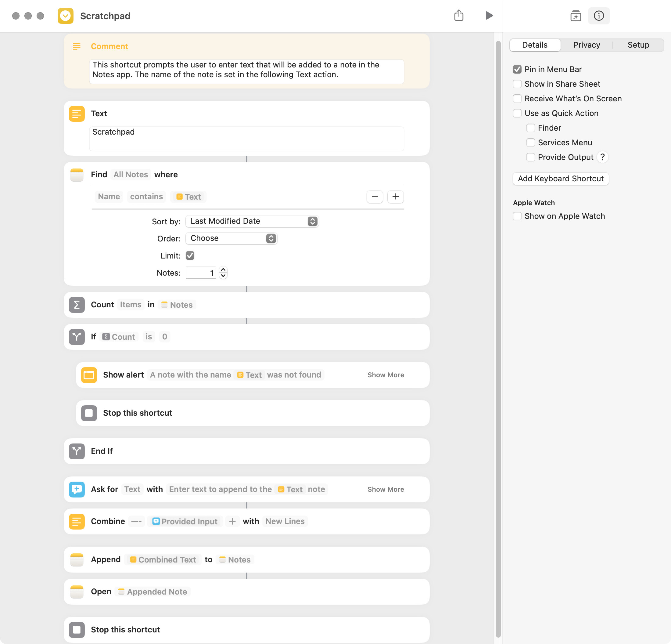Click the Comment action icon
Screen dimensions: 671x644
[77, 46]
